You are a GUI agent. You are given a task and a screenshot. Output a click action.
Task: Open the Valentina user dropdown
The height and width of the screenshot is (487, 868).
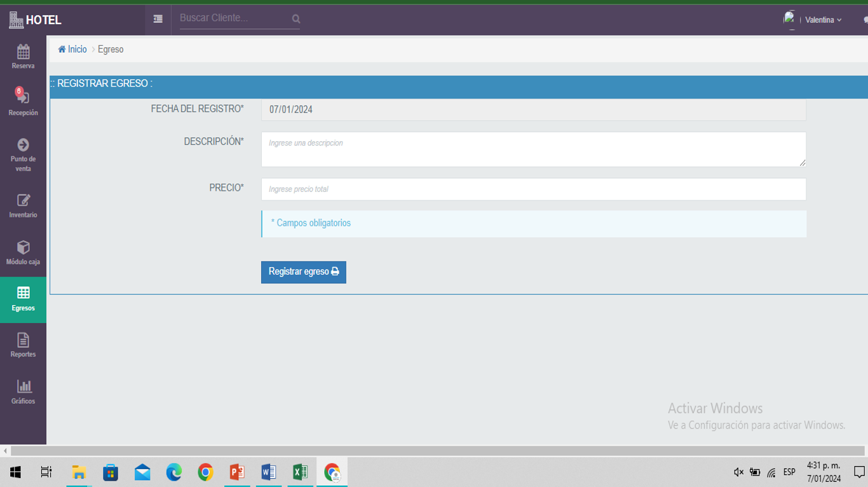823,20
